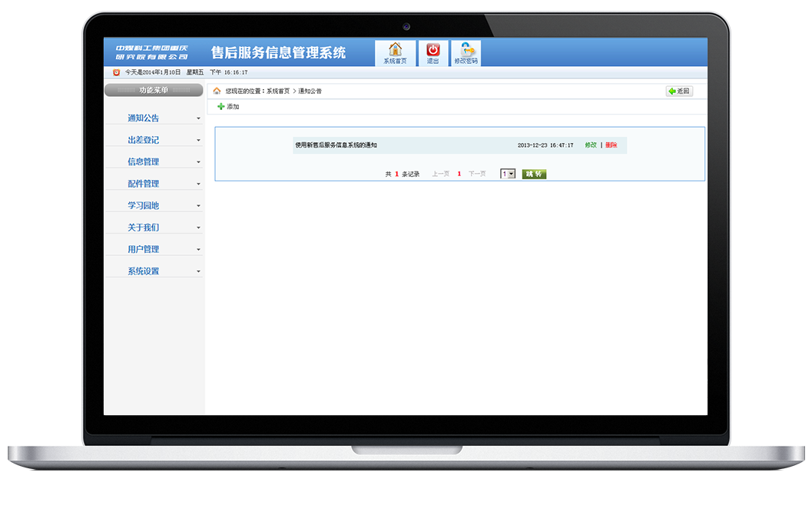Expand the 系统设置 menu arrow
The image size is (812, 509).
point(198,271)
